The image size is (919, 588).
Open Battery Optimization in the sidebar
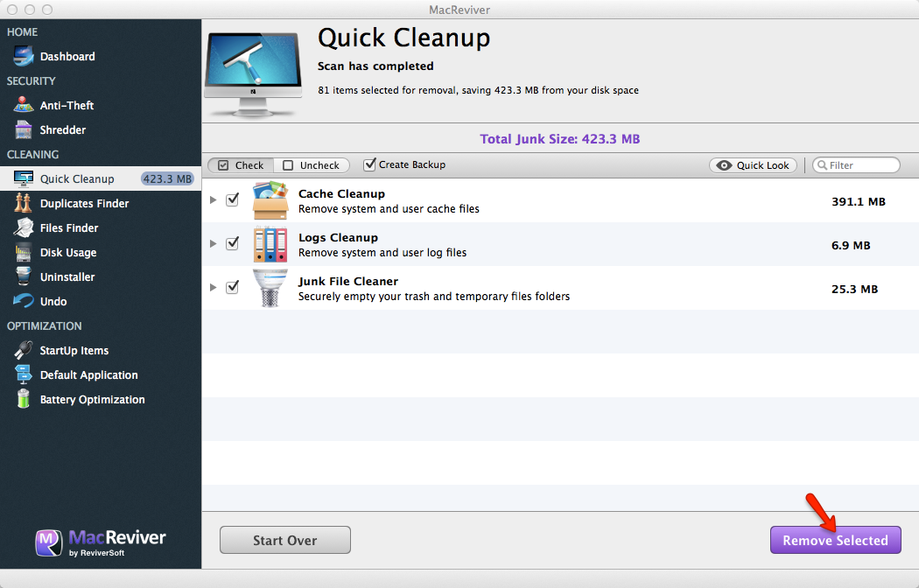point(92,400)
